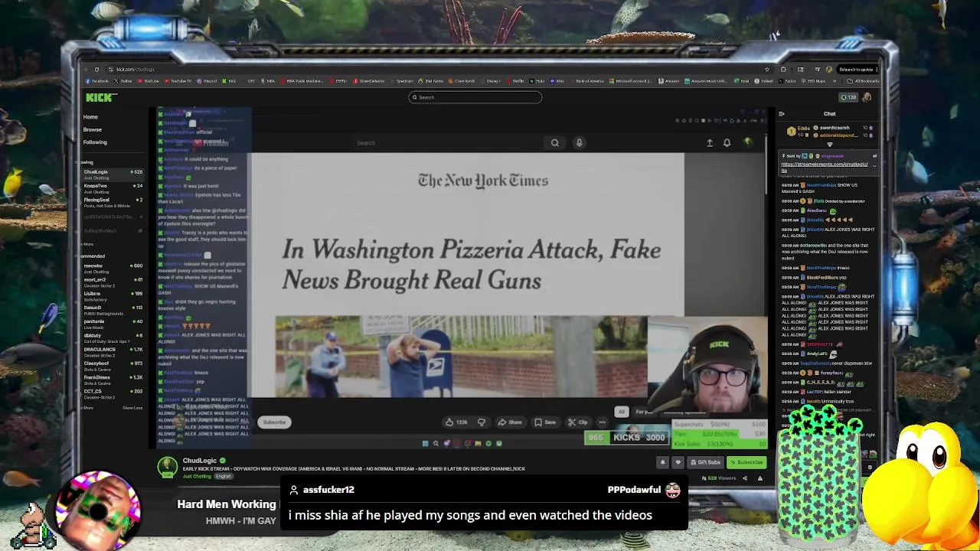The width and height of the screenshot is (980, 551).
Task: Expand the pinned message chevron
Action: pyautogui.click(x=874, y=166)
